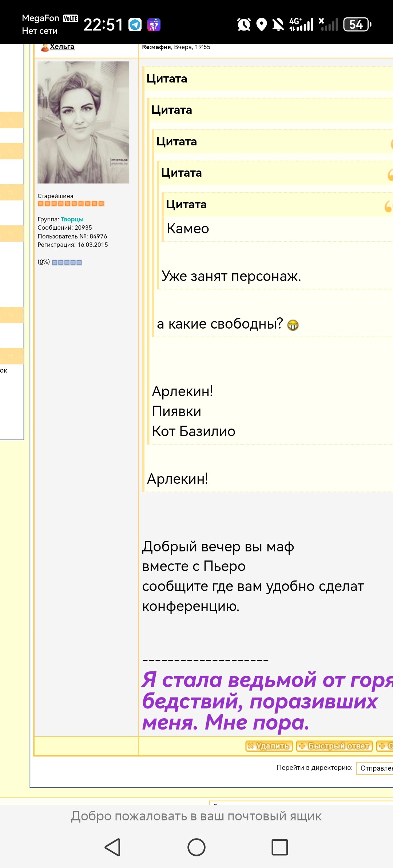
Task: Click the Регистрация: 16.03.2015 line
Action: (73, 245)
